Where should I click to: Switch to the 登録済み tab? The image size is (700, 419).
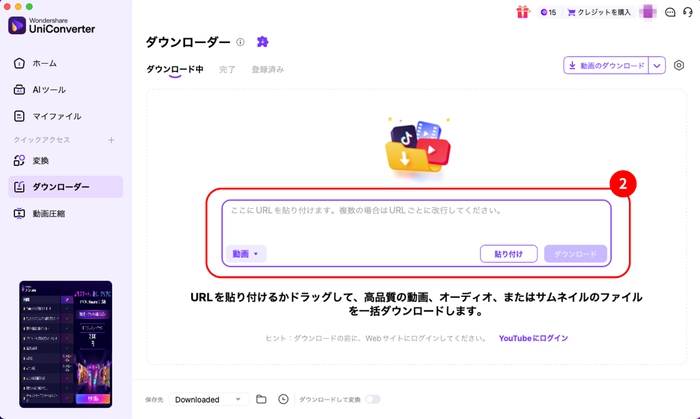267,69
